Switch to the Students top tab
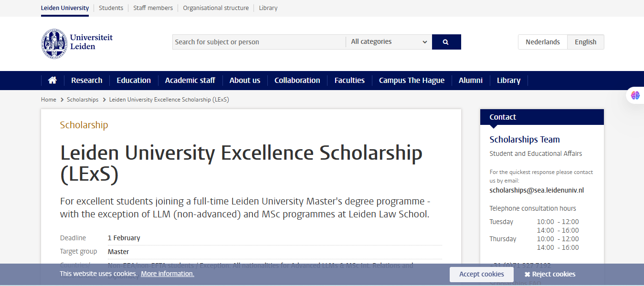 (111, 8)
